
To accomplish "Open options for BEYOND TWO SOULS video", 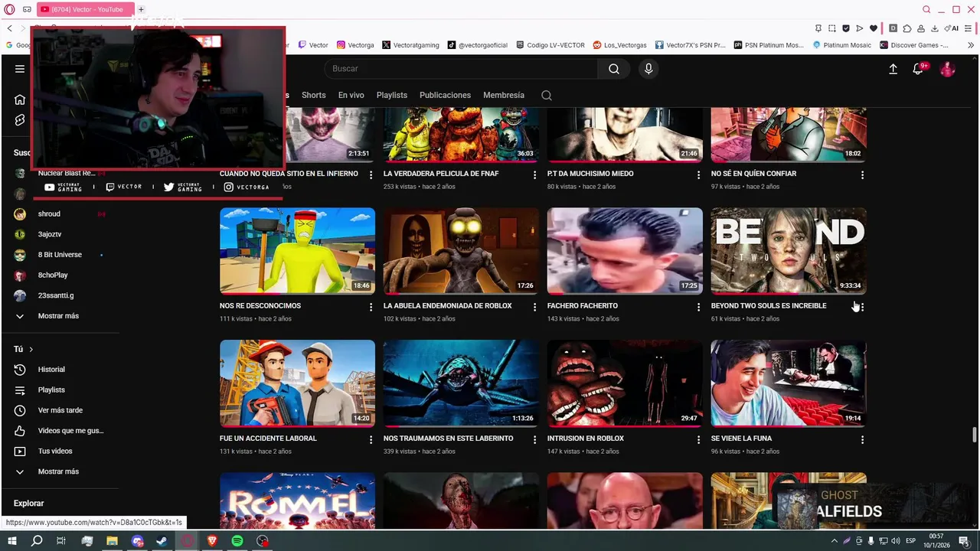I will tap(862, 307).
